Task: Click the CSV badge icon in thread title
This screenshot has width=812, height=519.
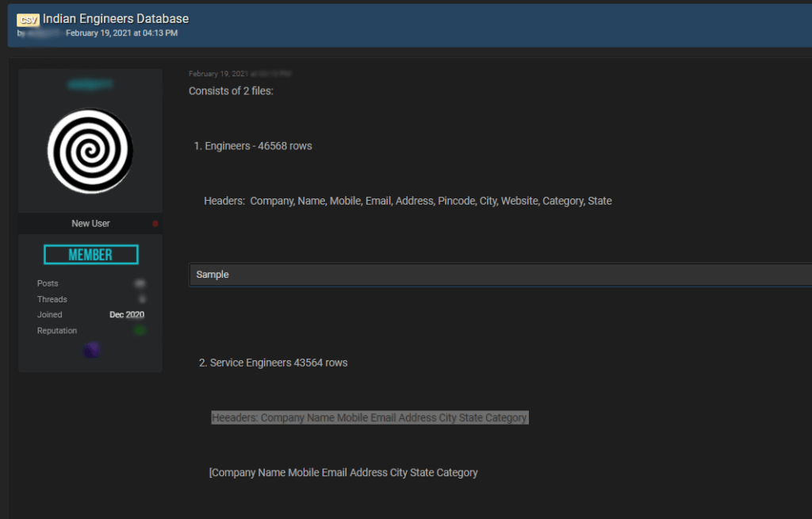Action: pyautogui.click(x=28, y=20)
